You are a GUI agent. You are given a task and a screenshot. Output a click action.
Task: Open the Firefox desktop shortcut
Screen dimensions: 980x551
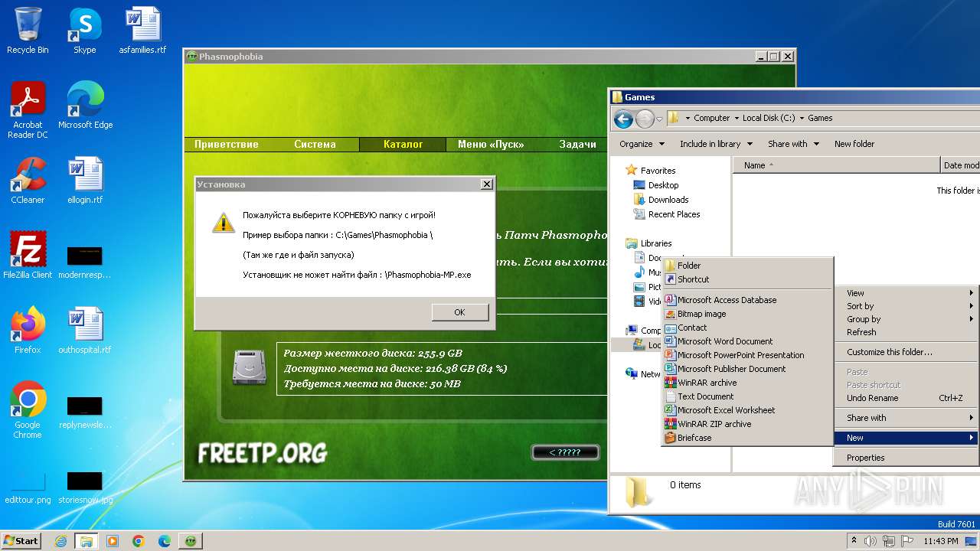(x=28, y=331)
